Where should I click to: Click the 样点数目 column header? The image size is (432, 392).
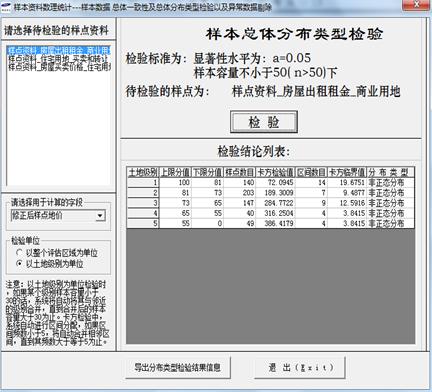240,172
